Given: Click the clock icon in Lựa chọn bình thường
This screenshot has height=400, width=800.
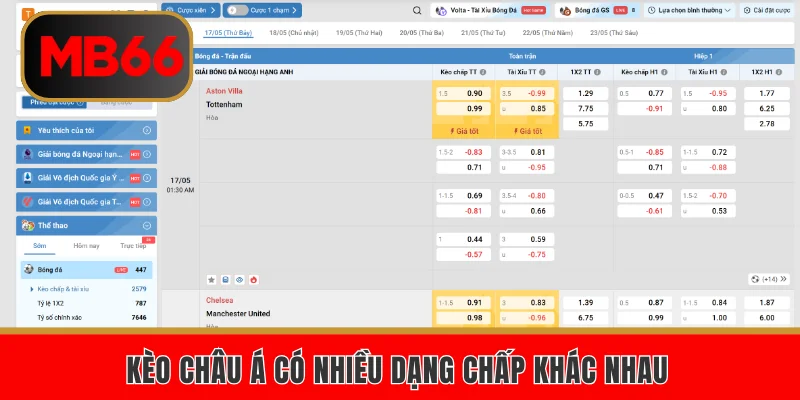Looking at the screenshot, I should [x=652, y=10].
